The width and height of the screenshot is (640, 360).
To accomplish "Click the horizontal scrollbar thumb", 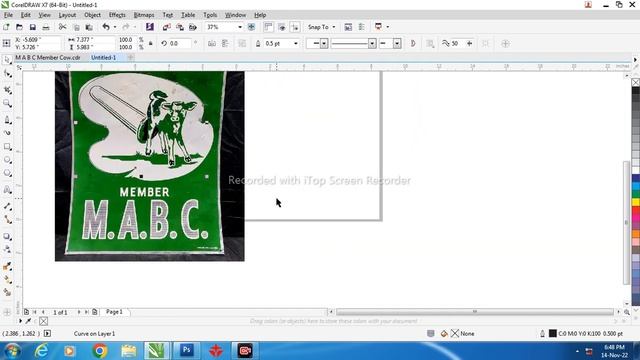I will coord(474,312).
